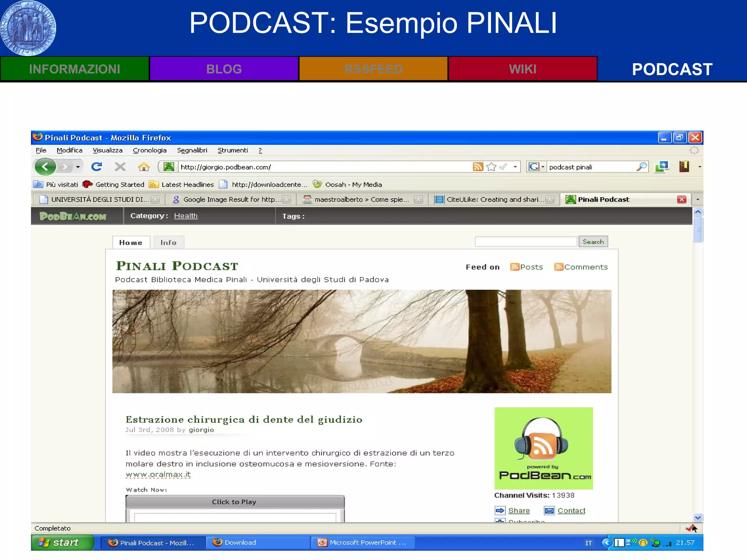Click the Share arrow icon
Screen dimensions: 747x560
(500, 510)
